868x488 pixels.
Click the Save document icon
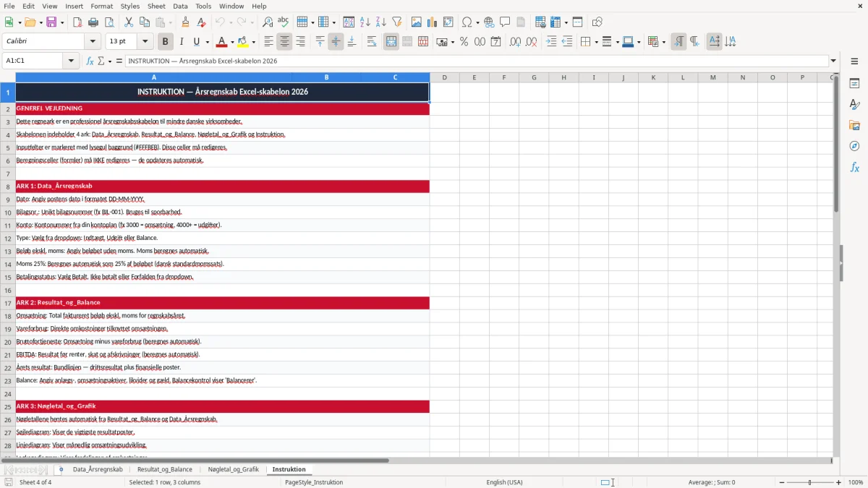point(51,22)
